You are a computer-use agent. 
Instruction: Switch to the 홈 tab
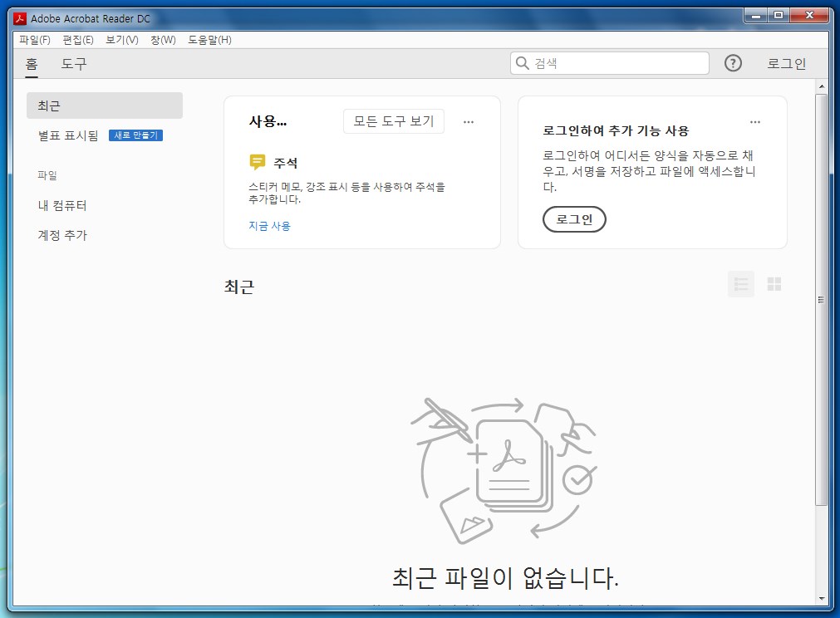tap(32, 64)
